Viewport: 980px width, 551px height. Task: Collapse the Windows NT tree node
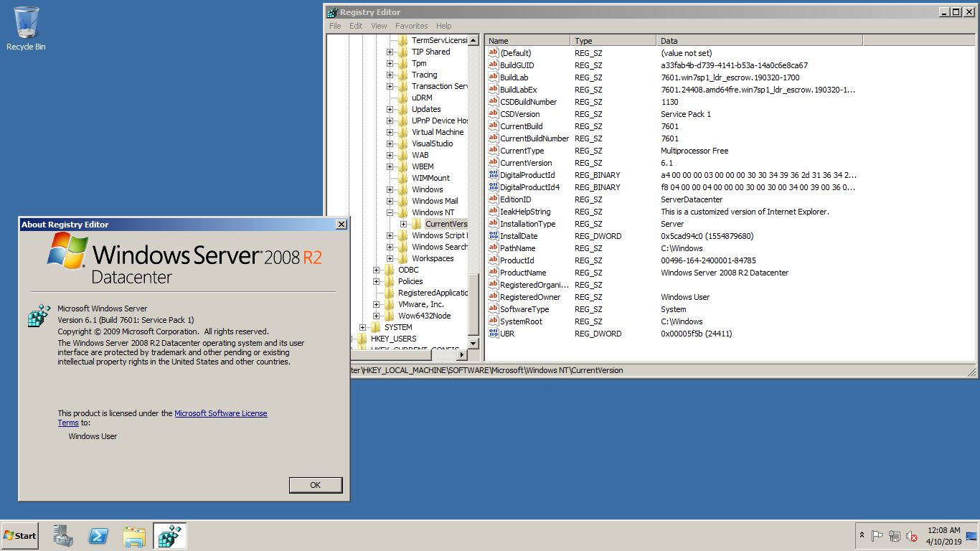[390, 212]
